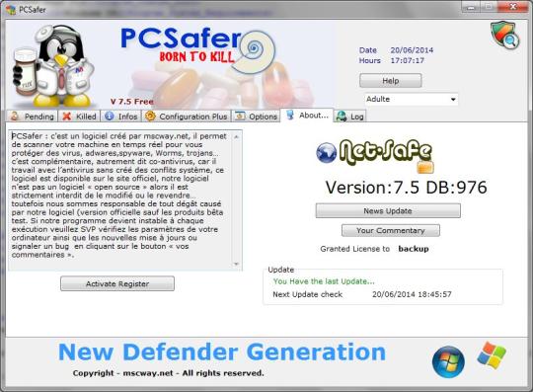Click the Pending tab icon

pos(15,117)
